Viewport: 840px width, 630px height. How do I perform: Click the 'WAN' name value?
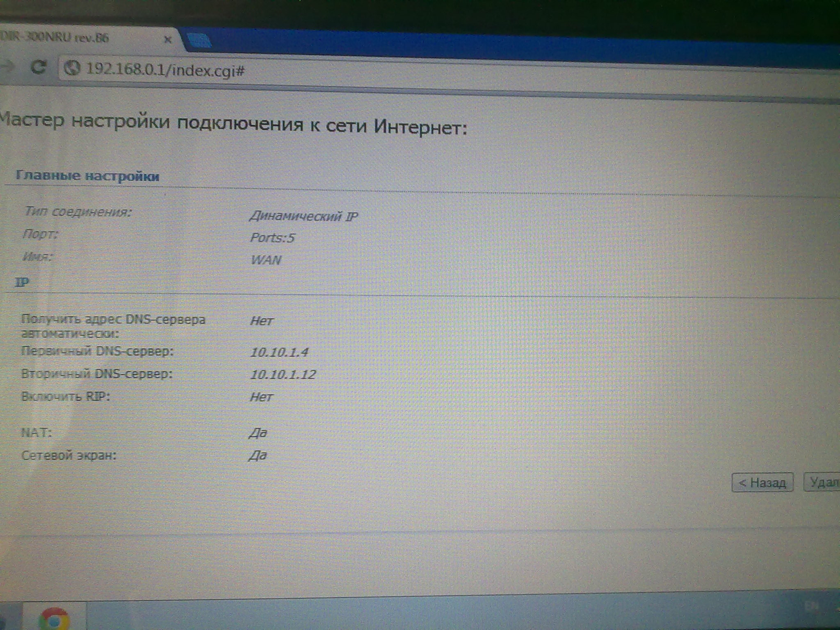coord(266,260)
